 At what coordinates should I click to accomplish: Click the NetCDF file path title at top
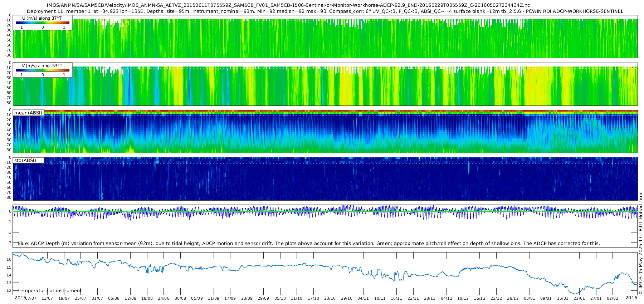point(288,5)
